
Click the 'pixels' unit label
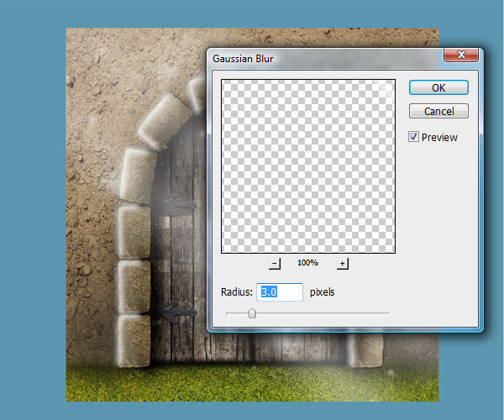(x=322, y=291)
